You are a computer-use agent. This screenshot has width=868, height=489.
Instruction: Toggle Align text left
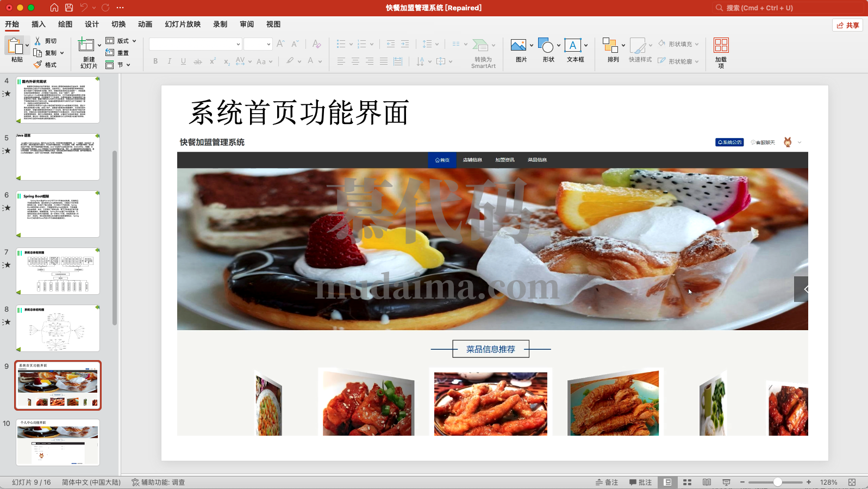[x=341, y=61]
